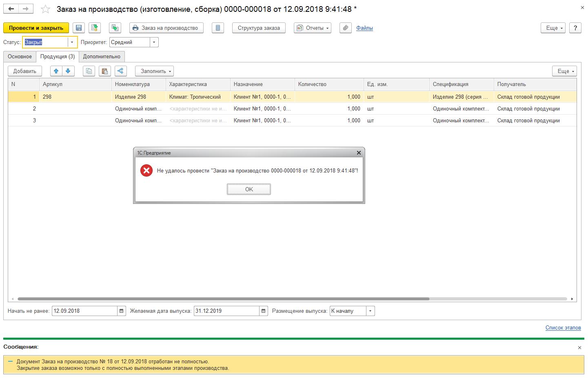Open the top Еще menu

coord(553,28)
